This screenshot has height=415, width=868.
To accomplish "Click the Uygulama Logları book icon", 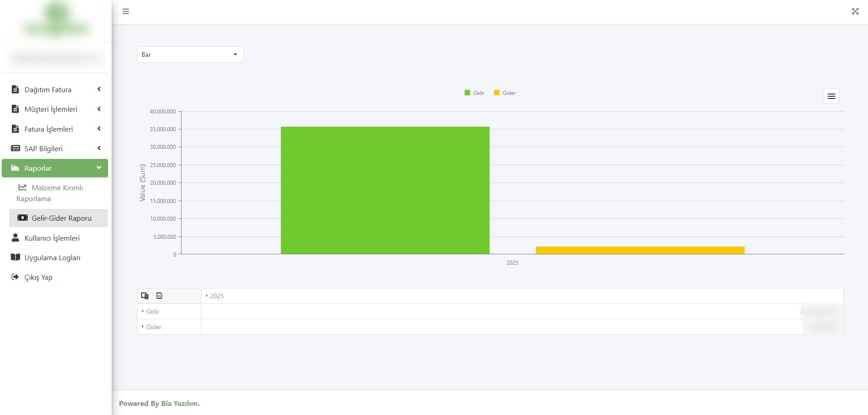I will [x=15, y=257].
